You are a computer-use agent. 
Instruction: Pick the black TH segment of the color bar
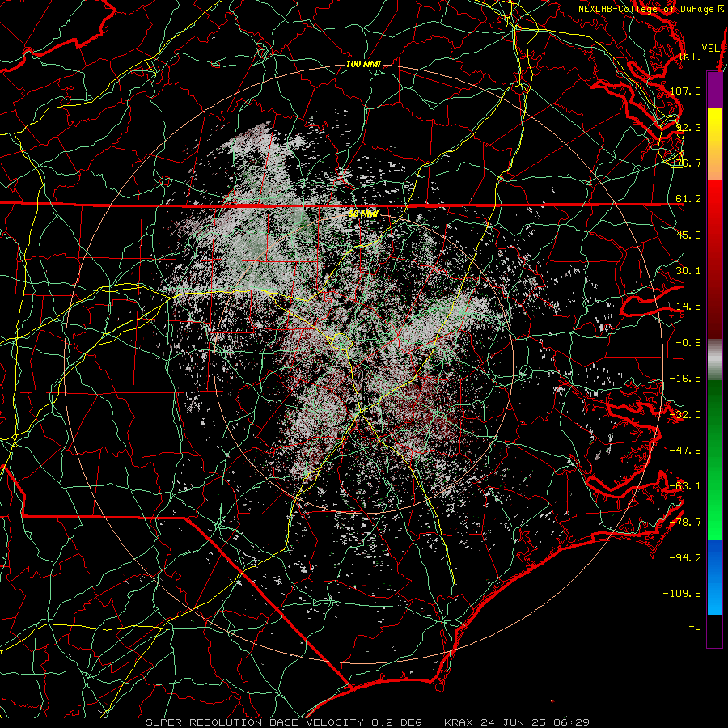(x=714, y=630)
